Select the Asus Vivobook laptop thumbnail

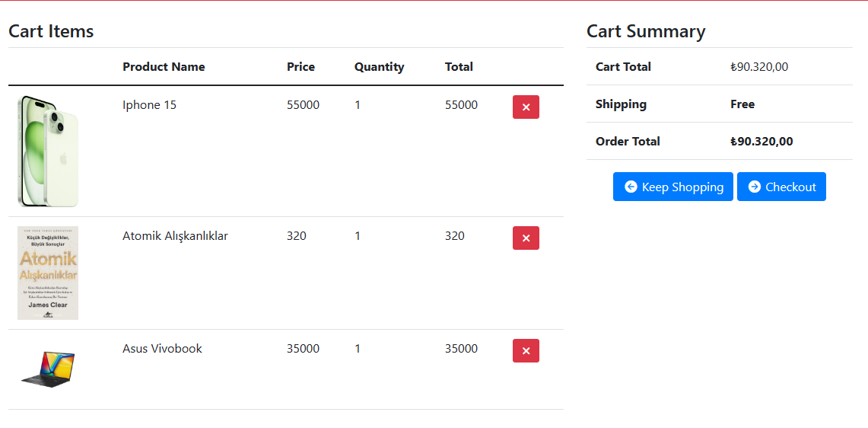(48, 368)
